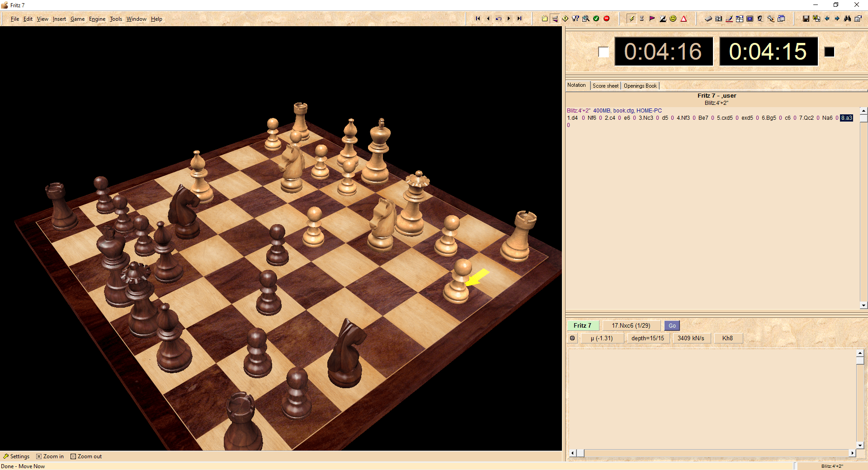Click the black side clock indicator box

click(829, 52)
